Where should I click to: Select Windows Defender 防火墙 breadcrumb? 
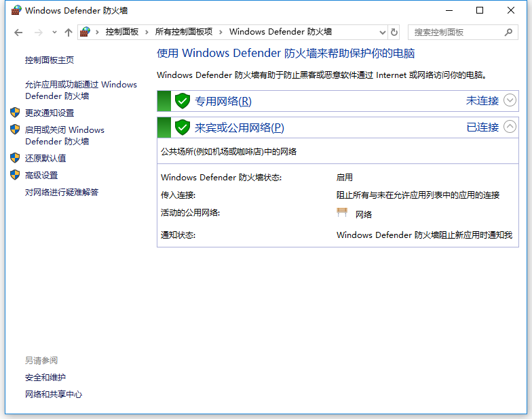(x=281, y=32)
